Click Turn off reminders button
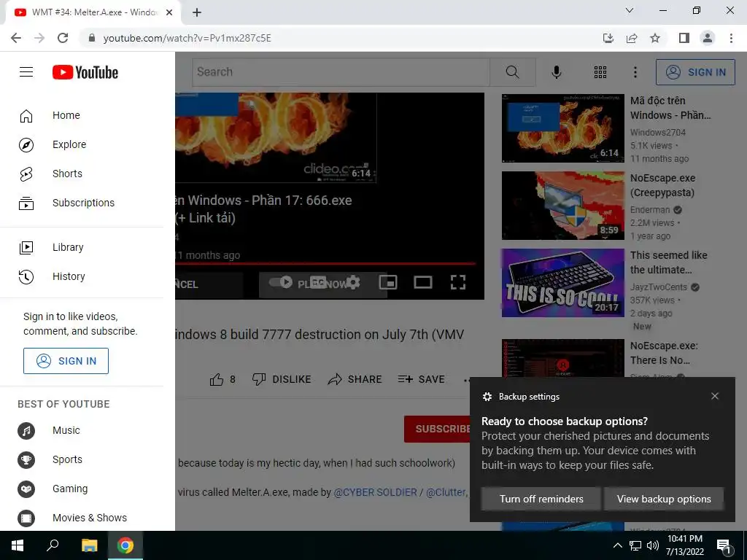 541,499
